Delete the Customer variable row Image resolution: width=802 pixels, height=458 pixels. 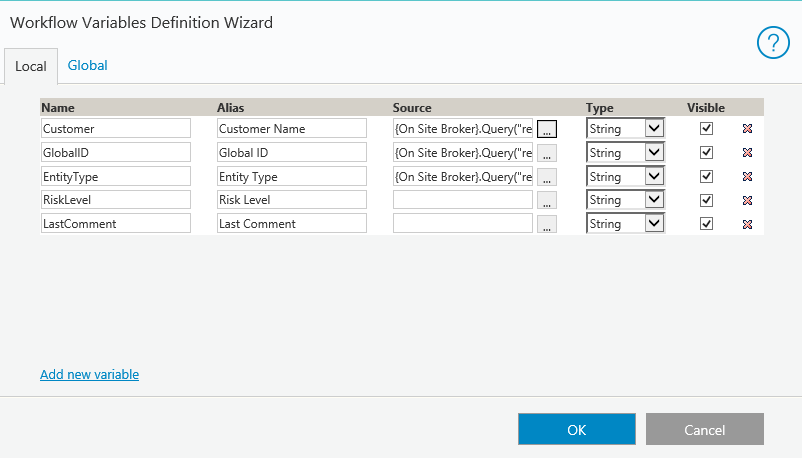coord(747,129)
